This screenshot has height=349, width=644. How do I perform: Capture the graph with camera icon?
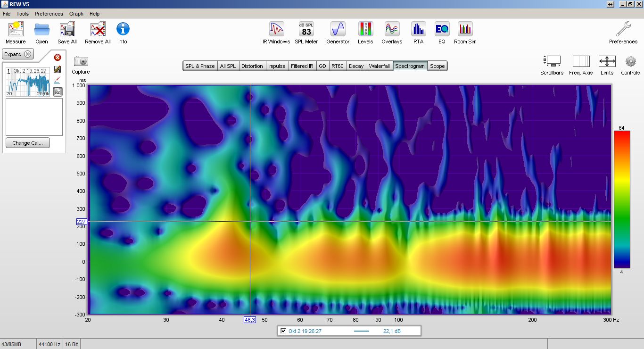(x=81, y=61)
